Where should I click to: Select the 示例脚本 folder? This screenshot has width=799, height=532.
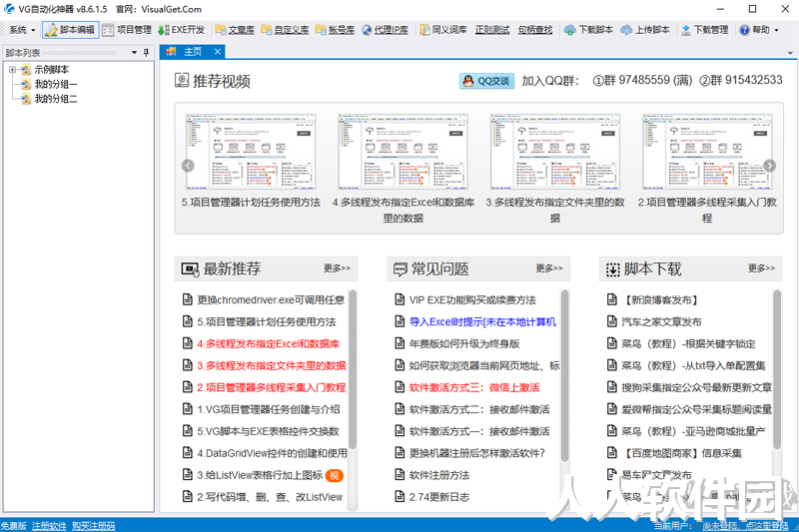tap(52, 70)
